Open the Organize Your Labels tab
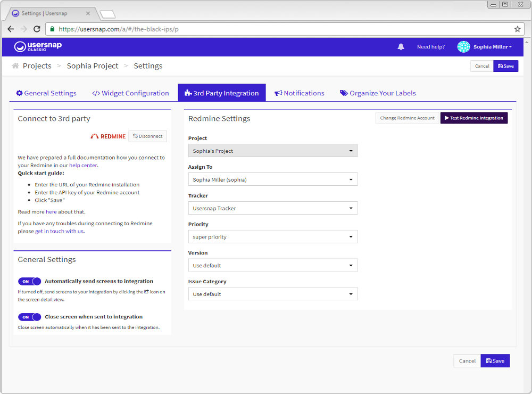Screen dimensions: 532x394 [378, 93]
